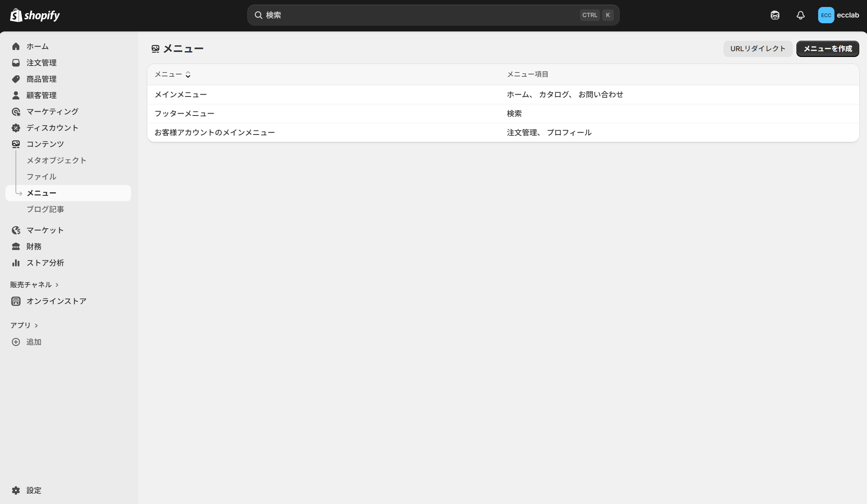
Task: Open ブログ記事 in the sidebar
Action: click(x=45, y=209)
